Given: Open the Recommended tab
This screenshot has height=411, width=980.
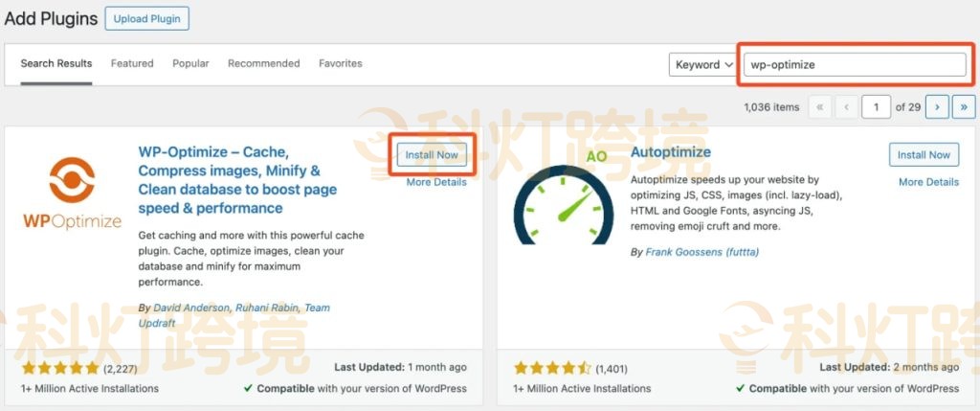Looking at the screenshot, I should point(263,63).
